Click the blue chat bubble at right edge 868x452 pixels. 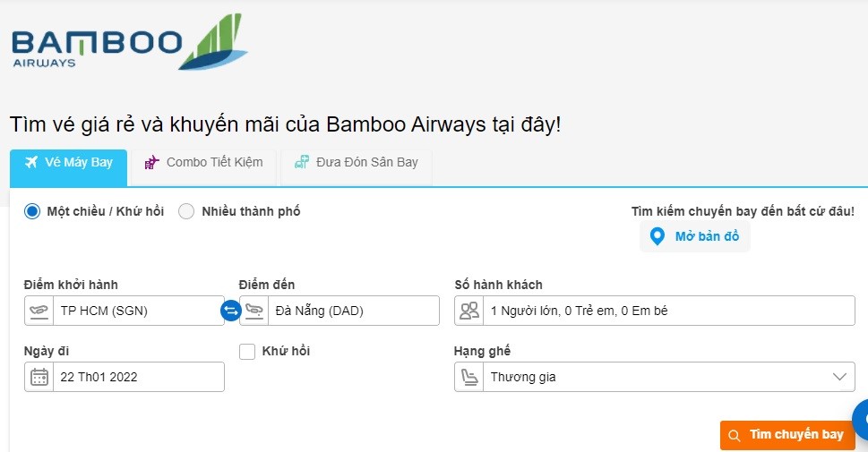coord(862,419)
